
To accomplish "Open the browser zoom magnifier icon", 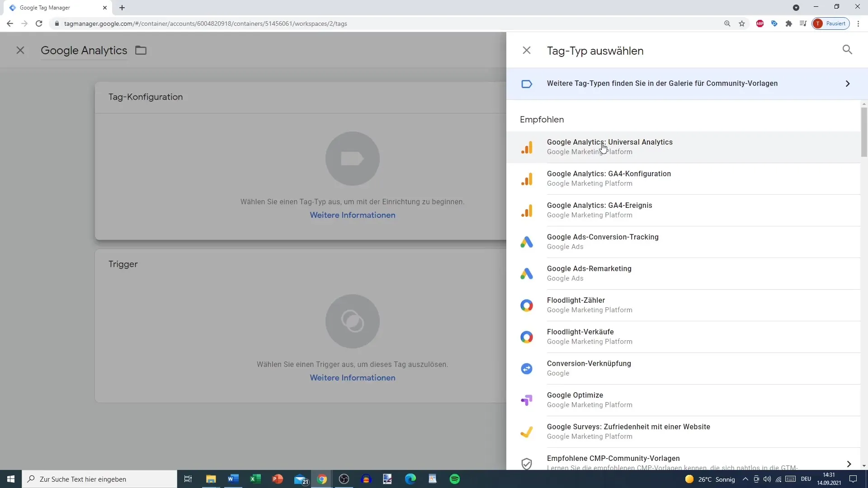I will [x=727, y=23].
